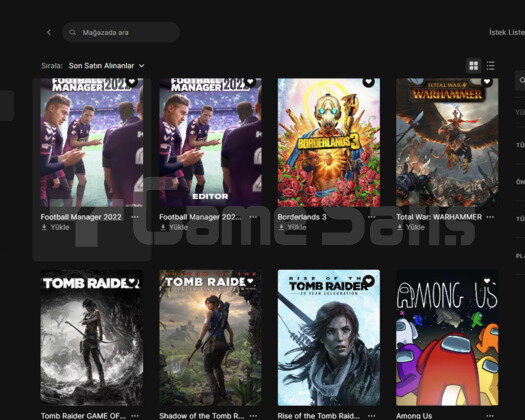The height and width of the screenshot is (420, 525).
Task: Click the 'Total War: WARHAMMER' title text
Action: pos(439,217)
